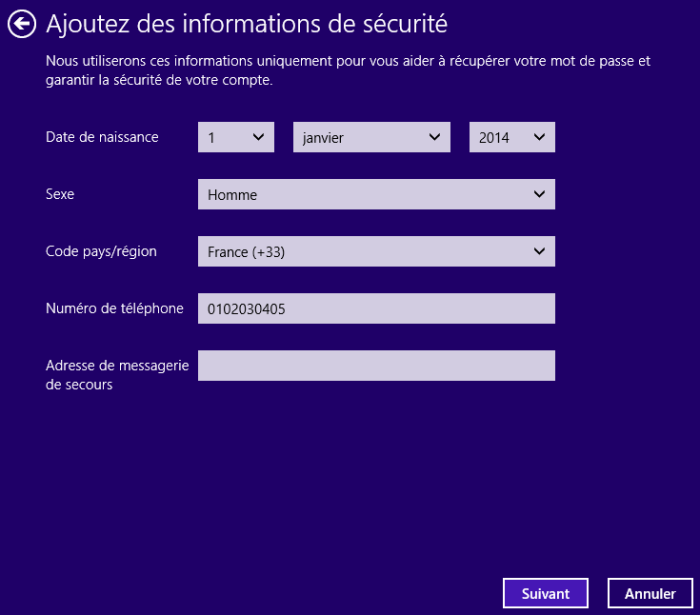Image resolution: width=700 pixels, height=615 pixels.
Task: Open the Sexe dropdown showing Homme
Action: 376,194
